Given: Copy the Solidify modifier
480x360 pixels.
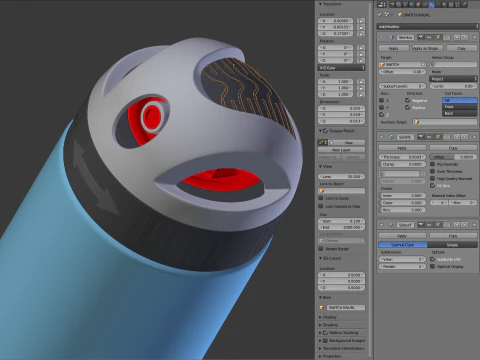Looking at the screenshot, I should pos(453,148).
